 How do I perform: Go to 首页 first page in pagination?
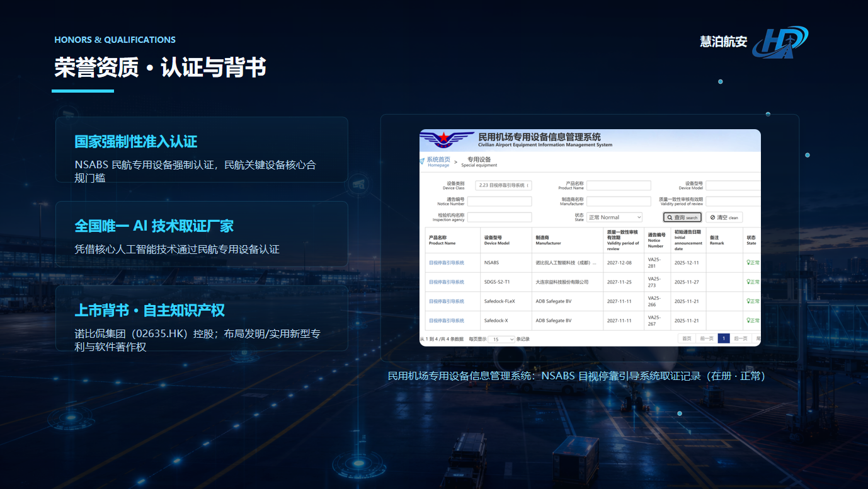point(687,338)
